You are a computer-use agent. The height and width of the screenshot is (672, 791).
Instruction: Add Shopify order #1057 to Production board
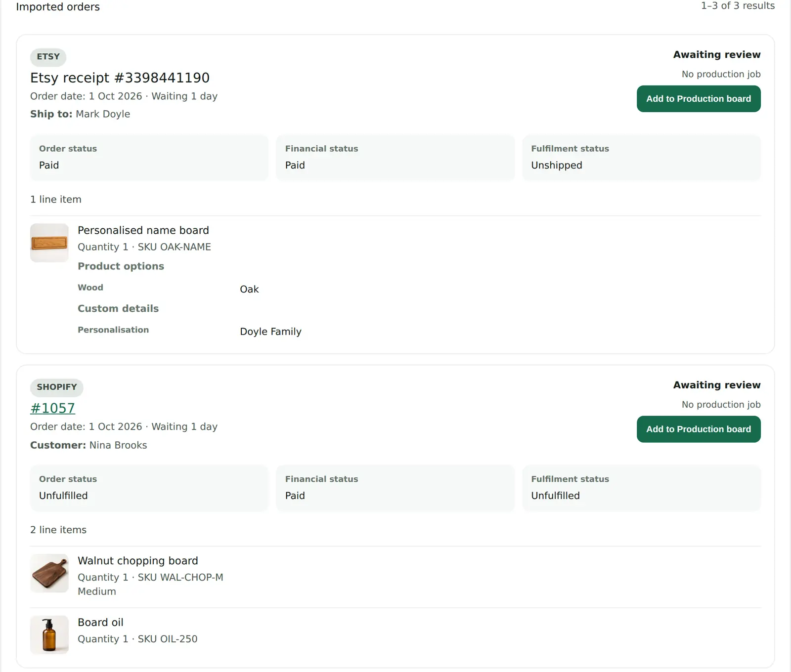point(699,429)
